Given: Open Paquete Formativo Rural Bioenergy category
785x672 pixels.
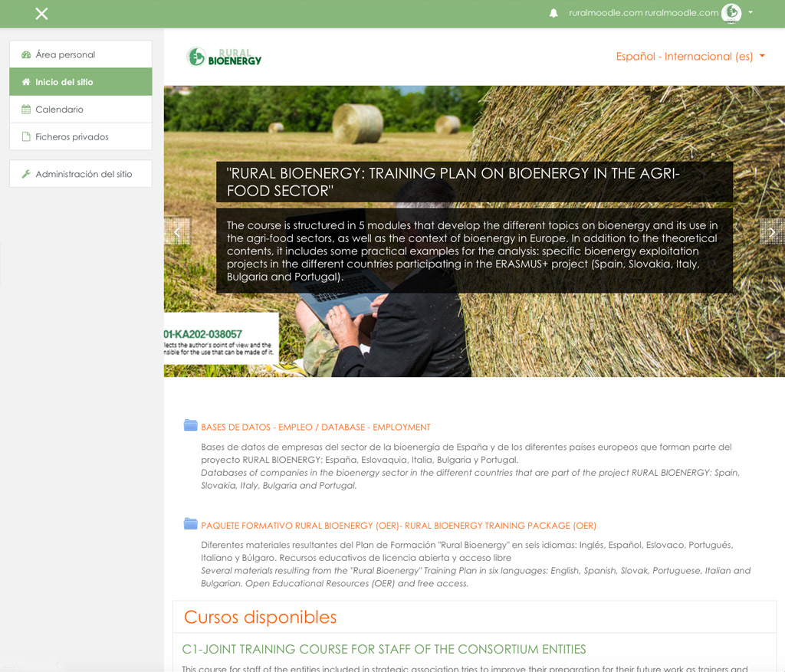Looking at the screenshot, I should [x=399, y=526].
